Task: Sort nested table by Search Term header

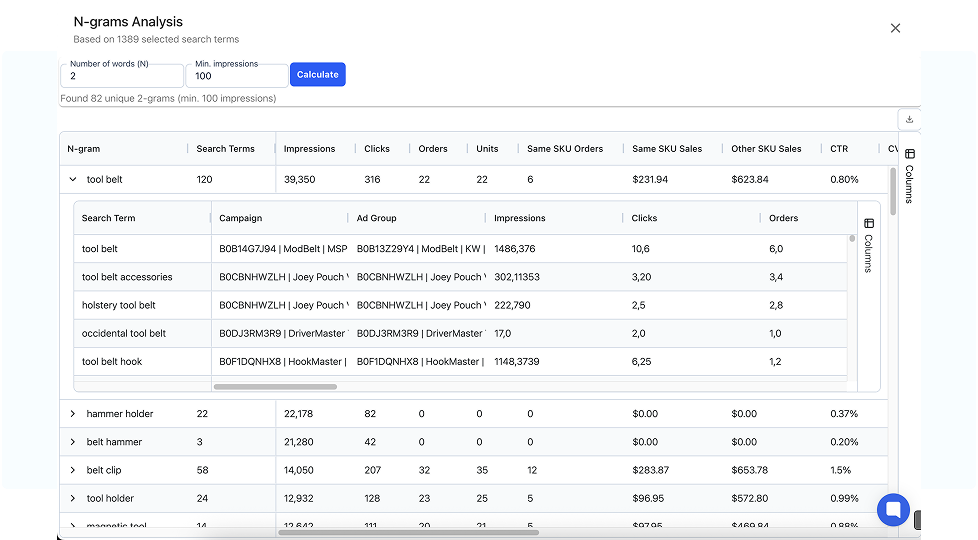Action: click(x=109, y=218)
